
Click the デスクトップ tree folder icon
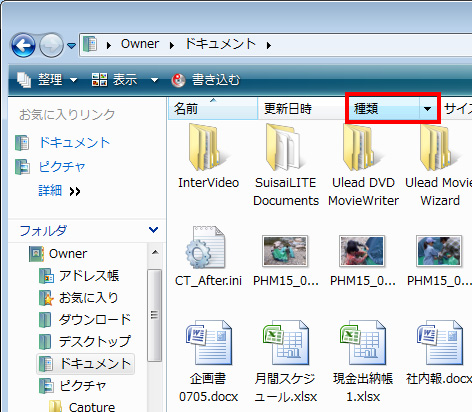pyautogui.click(x=45, y=342)
